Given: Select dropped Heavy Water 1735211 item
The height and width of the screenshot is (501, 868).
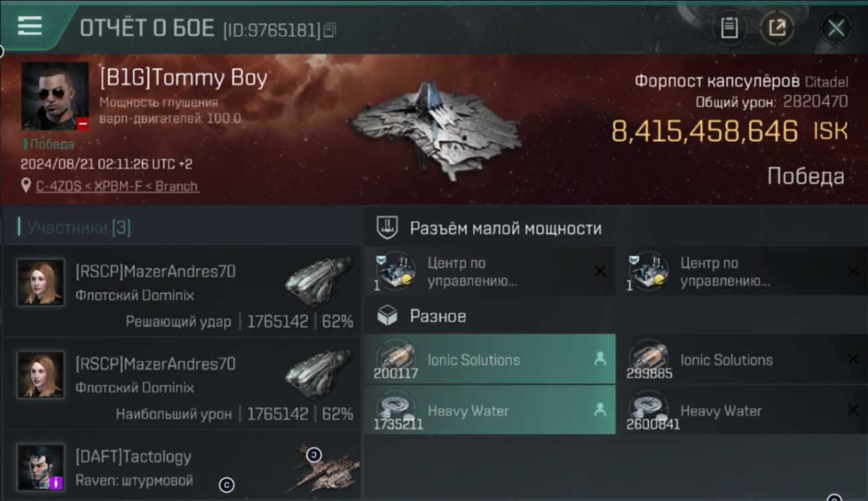Looking at the screenshot, I should (x=490, y=410).
